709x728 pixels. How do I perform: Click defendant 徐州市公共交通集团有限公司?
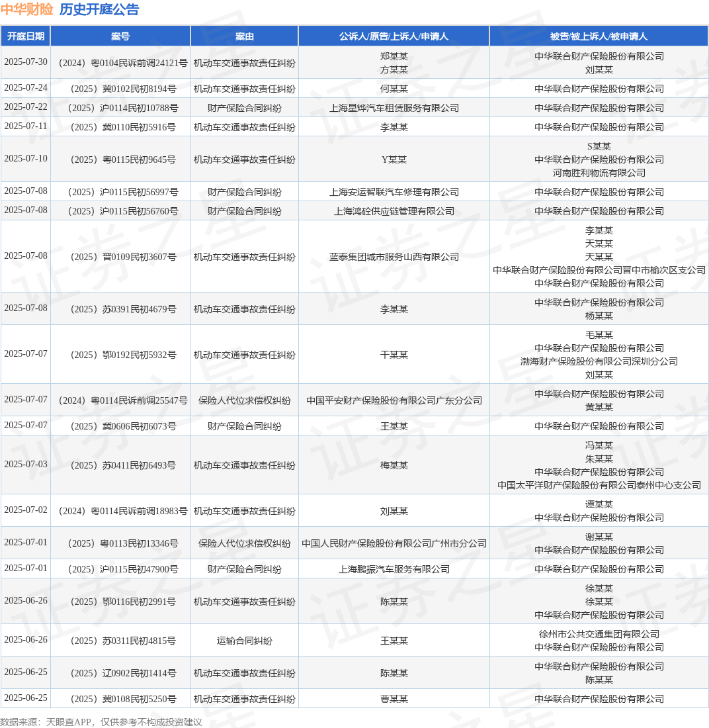tap(599, 634)
